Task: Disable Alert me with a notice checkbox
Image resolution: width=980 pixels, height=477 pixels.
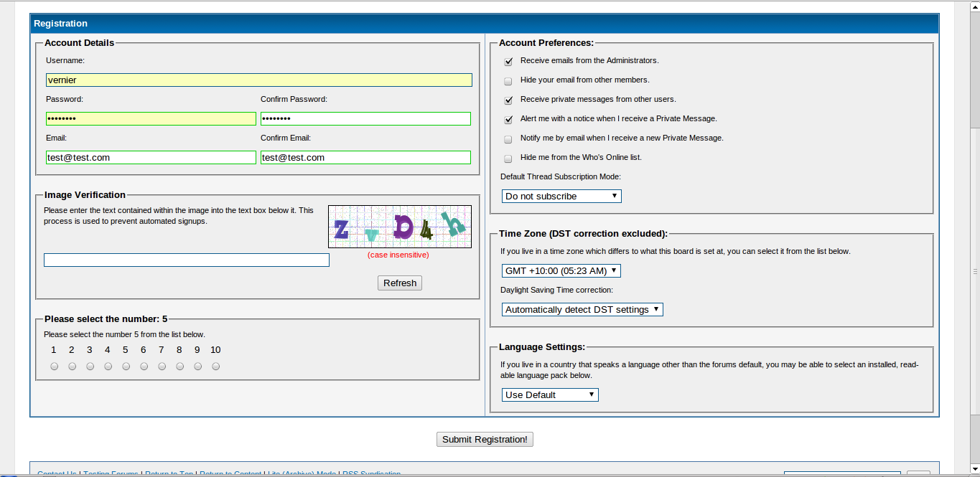Action: [508, 120]
